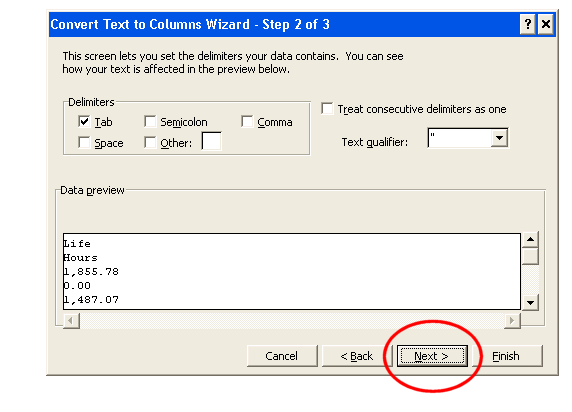Click the Finish button
Image resolution: width=572 pixels, height=412 pixels.
click(x=507, y=356)
